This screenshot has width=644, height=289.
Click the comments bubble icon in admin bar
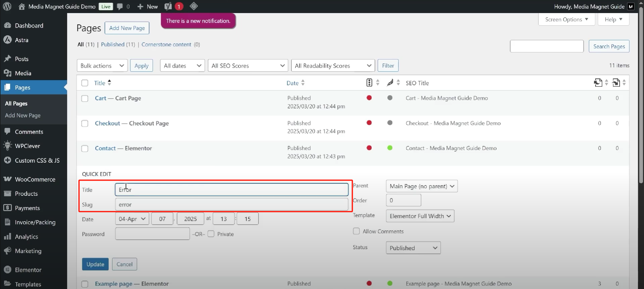pos(120,6)
